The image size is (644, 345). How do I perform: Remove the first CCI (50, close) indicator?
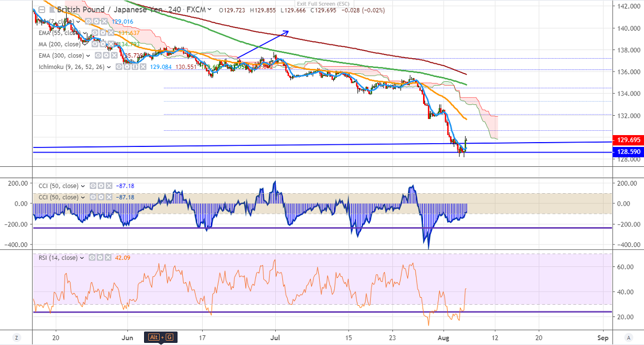[x=109, y=186]
